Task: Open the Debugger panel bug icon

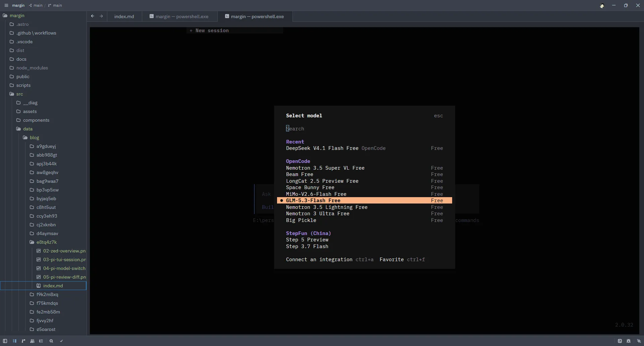Action: (x=629, y=341)
